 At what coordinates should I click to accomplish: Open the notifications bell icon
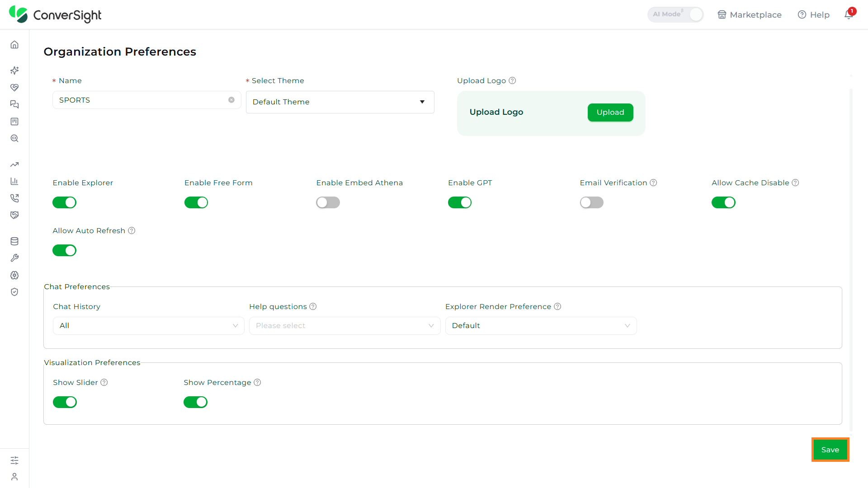[849, 14]
